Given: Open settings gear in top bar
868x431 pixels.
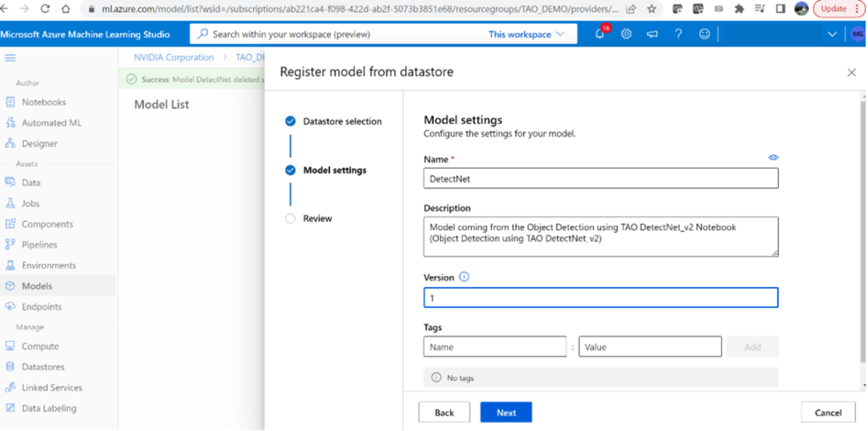Looking at the screenshot, I should 626,34.
